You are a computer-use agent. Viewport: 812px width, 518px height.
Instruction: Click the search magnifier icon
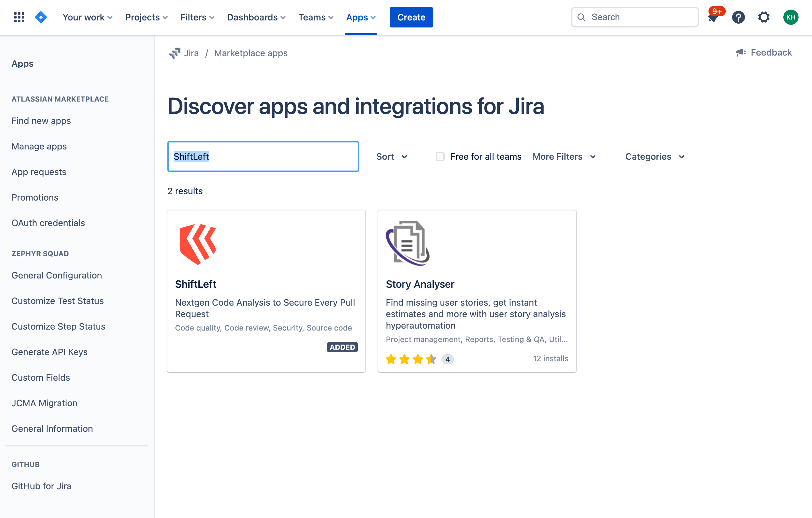point(581,17)
